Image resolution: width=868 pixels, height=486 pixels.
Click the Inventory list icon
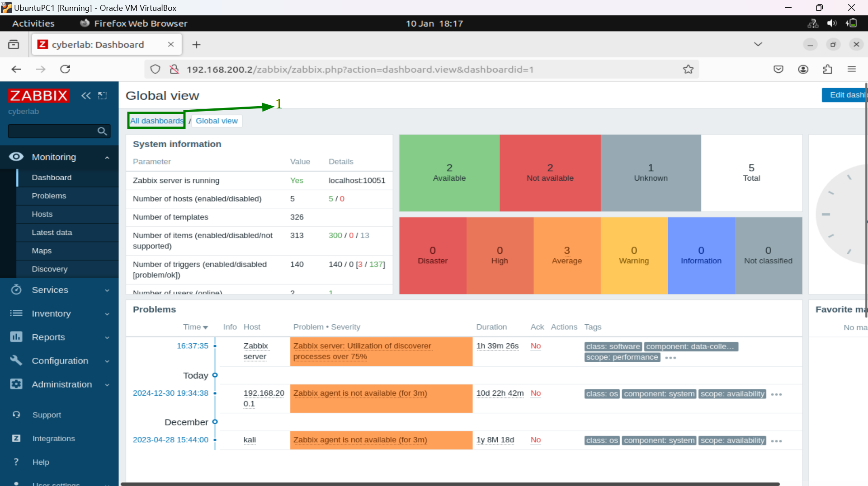16,313
